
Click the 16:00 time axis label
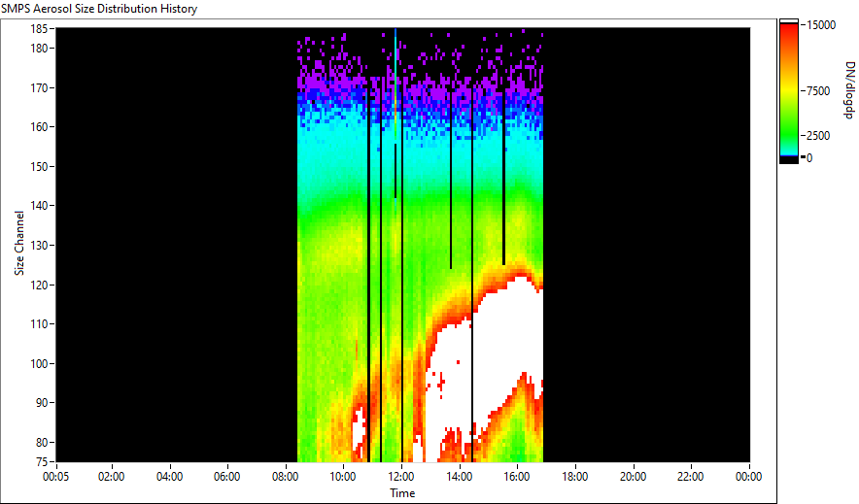coord(517,477)
